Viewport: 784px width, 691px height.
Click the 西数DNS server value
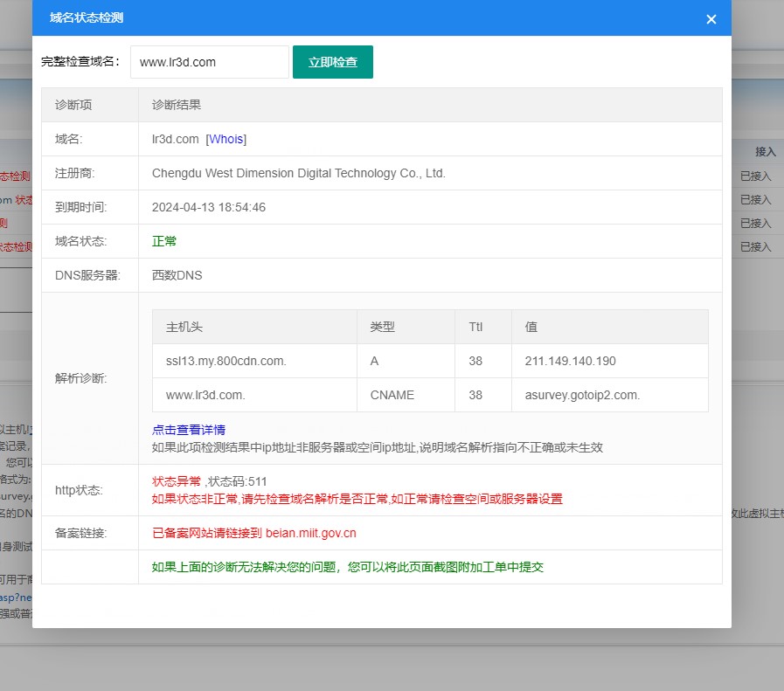click(x=177, y=275)
